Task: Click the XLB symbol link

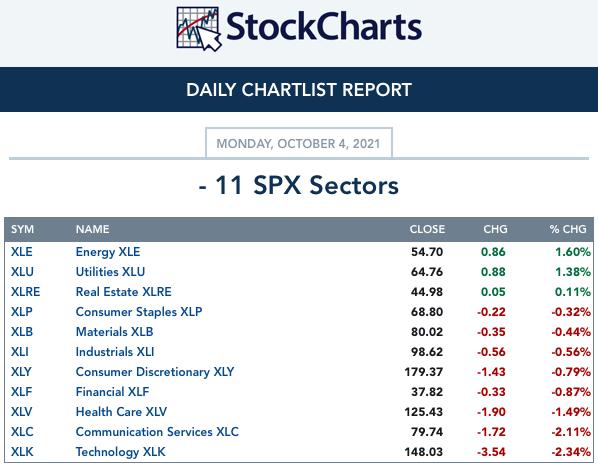Action: point(22,332)
